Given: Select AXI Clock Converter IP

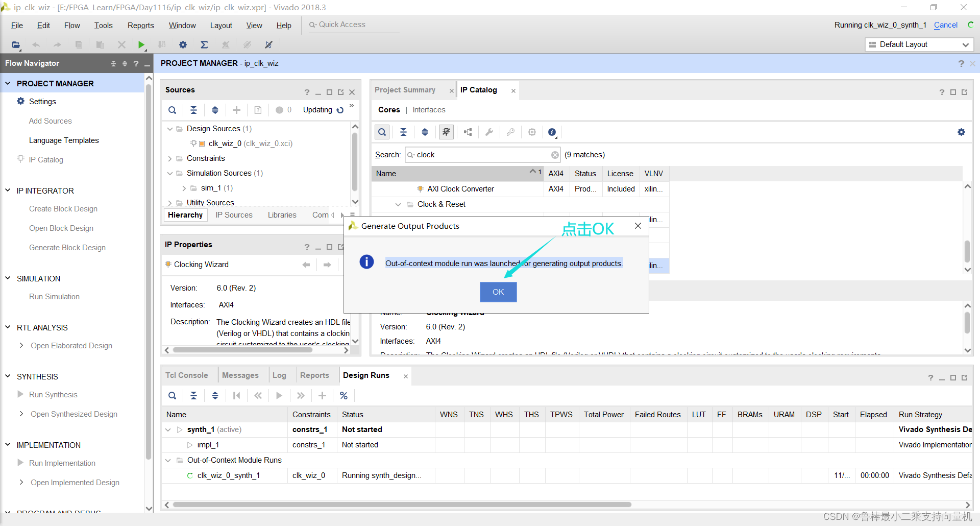Looking at the screenshot, I should pyautogui.click(x=460, y=189).
